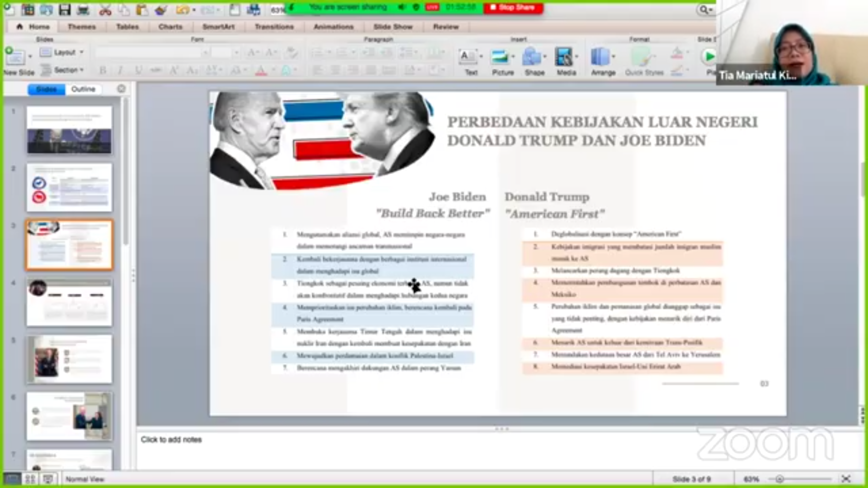
Task: Click the Redo arrow icon
Action: click(207, 11)
